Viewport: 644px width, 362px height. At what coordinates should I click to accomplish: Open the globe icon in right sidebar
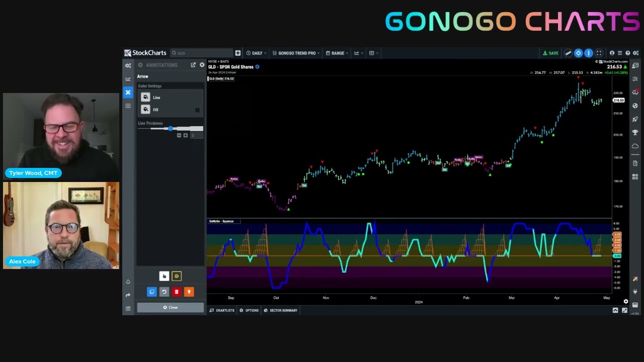(635, 106)
